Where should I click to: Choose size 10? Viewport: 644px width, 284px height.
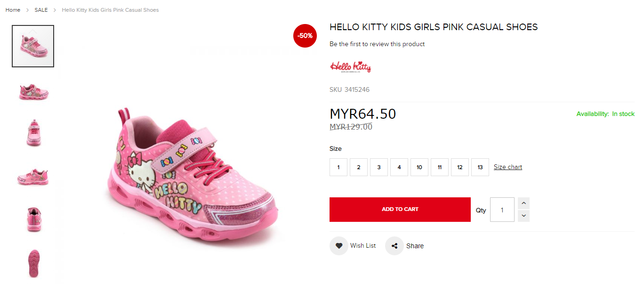pyautogui.click(x=419, y=167)
